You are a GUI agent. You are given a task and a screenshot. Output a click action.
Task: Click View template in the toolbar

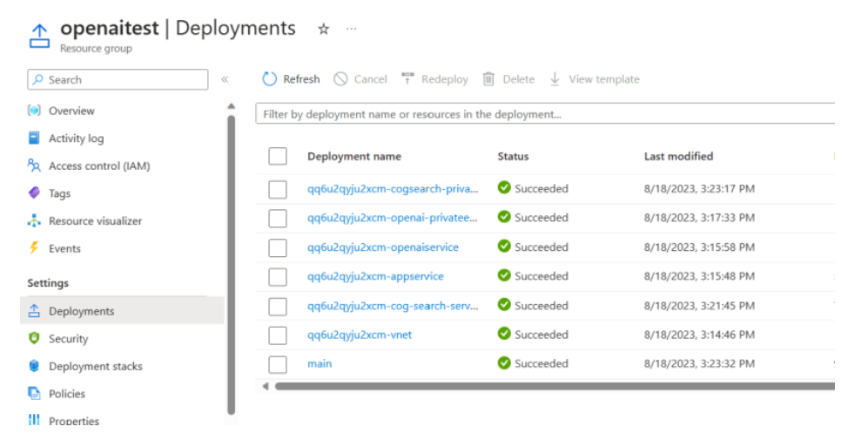(594, 79)
